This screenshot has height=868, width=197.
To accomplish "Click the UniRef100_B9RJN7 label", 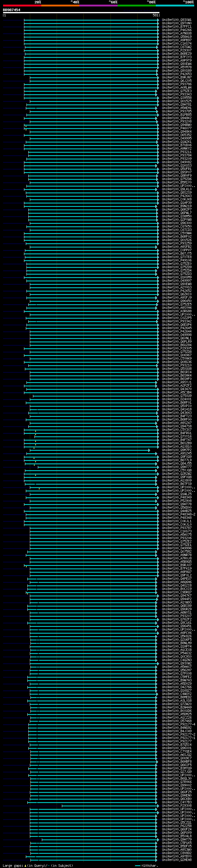I will [177, 78].
